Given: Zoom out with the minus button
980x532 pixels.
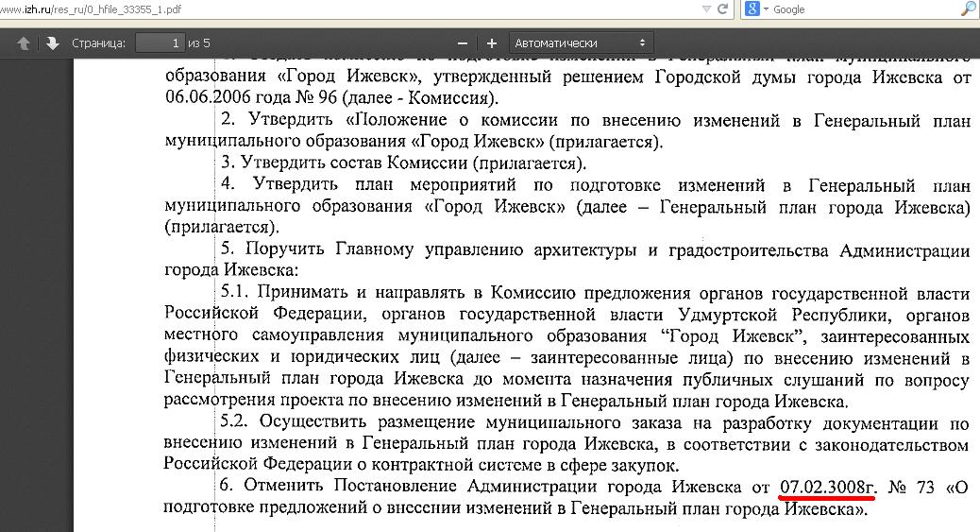Looking at the screenshot, I should pos(463,43).
